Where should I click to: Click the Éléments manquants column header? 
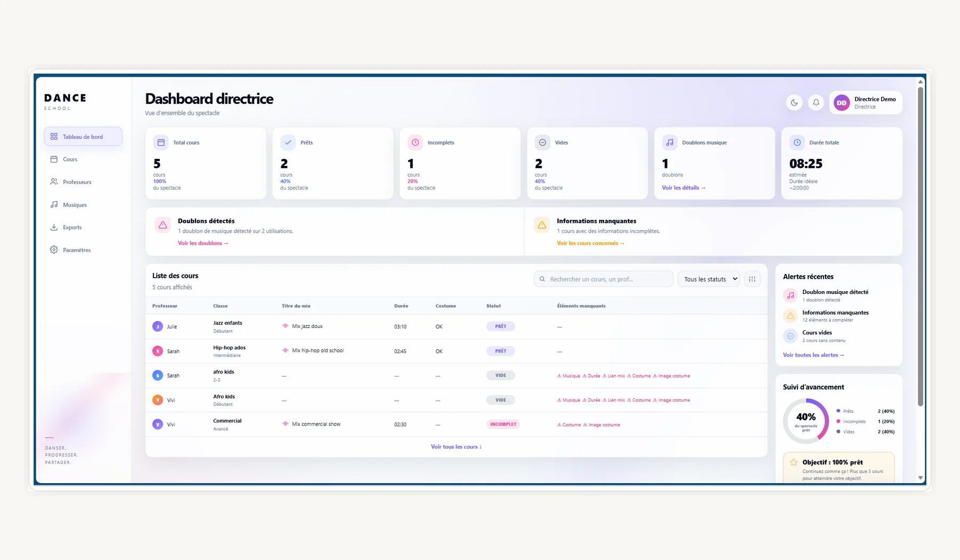tap(581, 306)
